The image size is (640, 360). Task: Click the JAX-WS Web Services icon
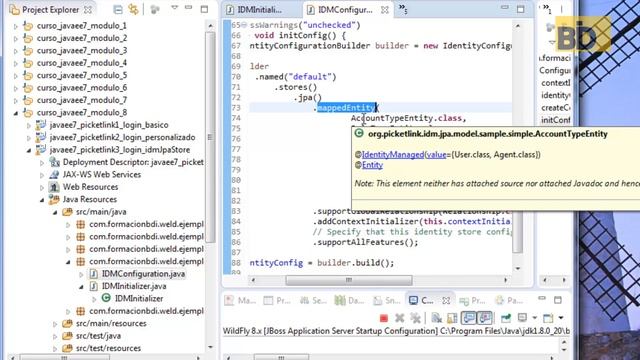54,174
